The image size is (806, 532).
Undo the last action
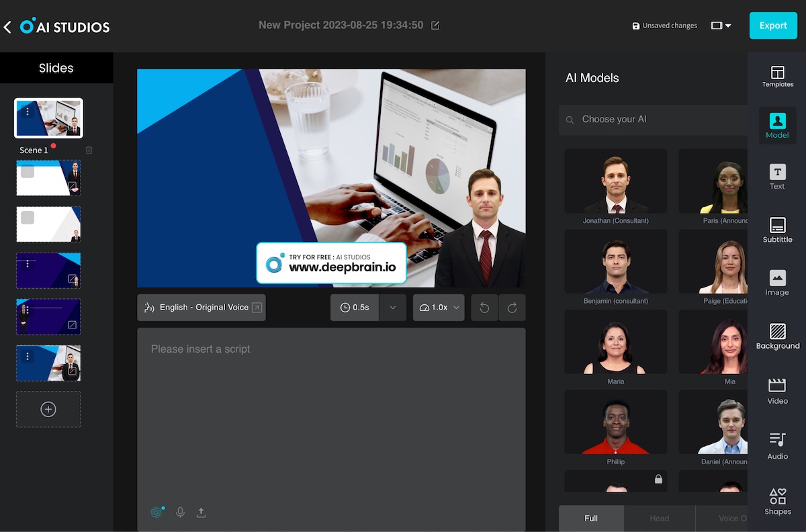[x=484, y=308]
